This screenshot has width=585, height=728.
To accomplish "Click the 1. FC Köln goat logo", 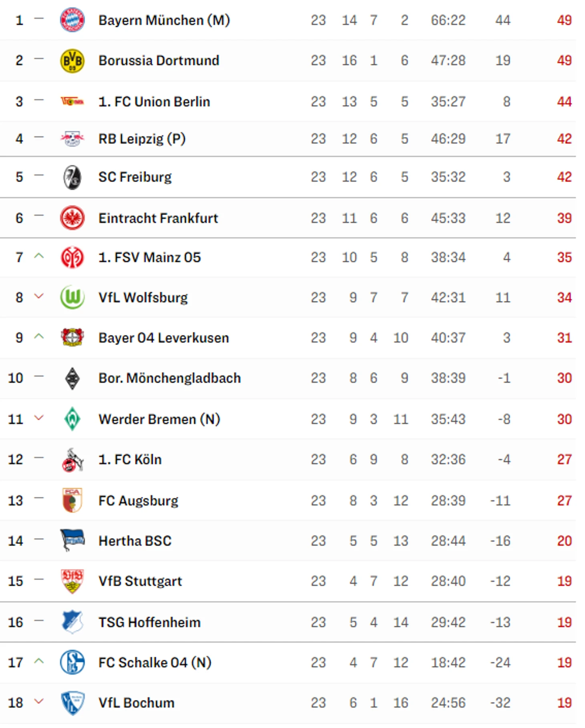I will pos(72,460).
